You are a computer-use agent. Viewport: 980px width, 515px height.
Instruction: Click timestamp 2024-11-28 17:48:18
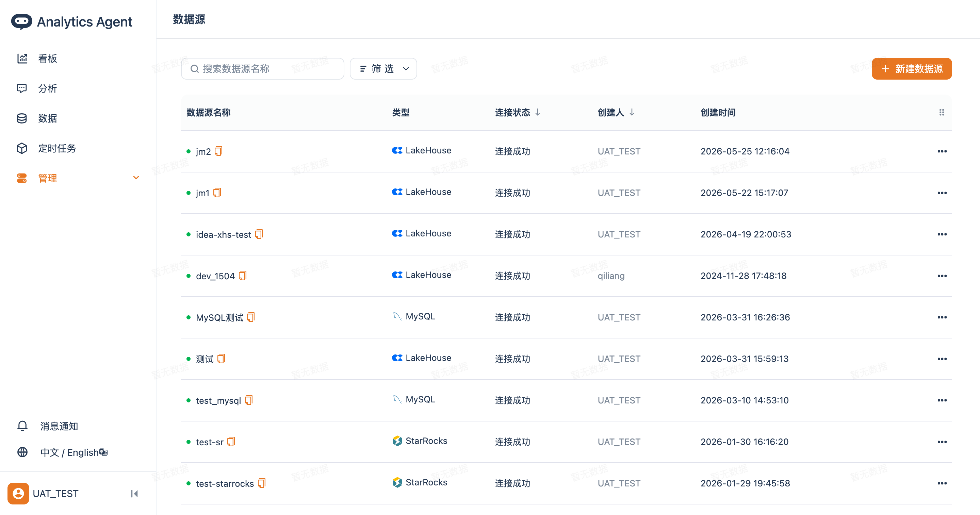click(x=744, y=276)
